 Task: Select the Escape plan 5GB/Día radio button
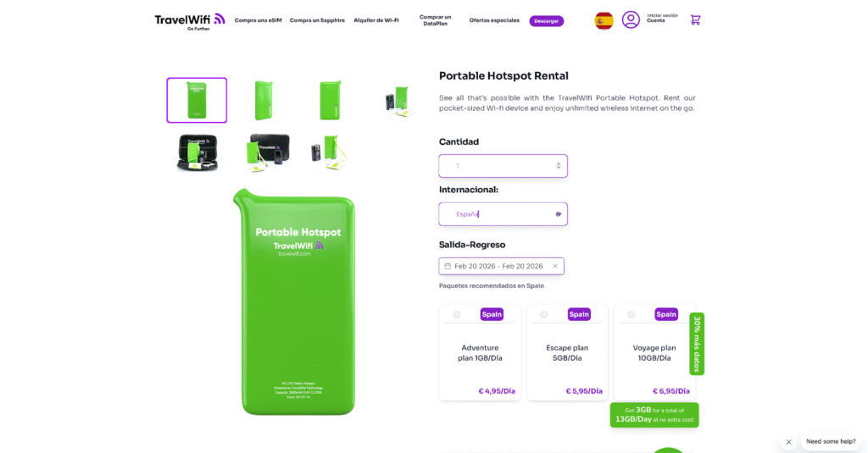point(543,315)
